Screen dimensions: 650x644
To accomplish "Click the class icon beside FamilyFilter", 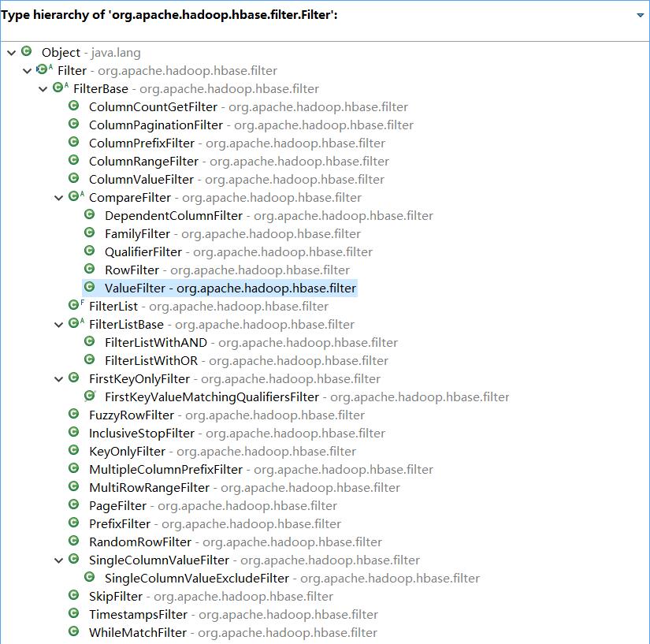I will 90,233.
